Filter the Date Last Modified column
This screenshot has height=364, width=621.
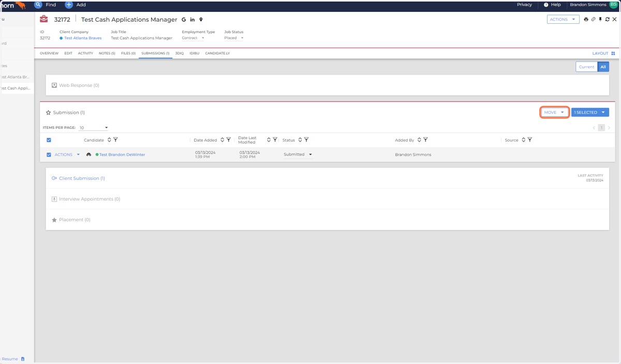coord(275,140)
